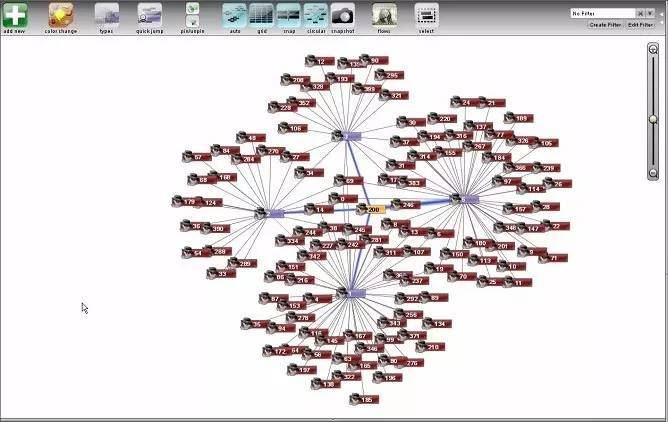Click the Create Filter button
668x422 pixels.
605,24
